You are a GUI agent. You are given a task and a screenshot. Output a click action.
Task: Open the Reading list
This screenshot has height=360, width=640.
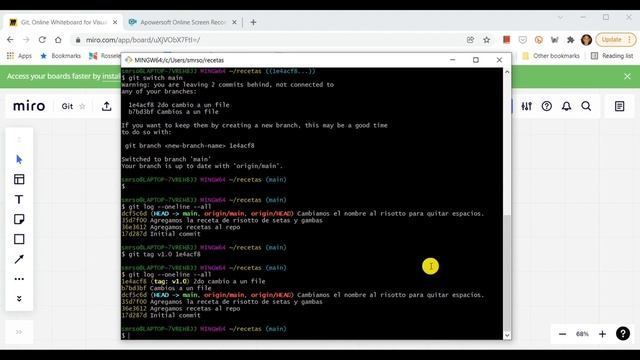(612, 56)
